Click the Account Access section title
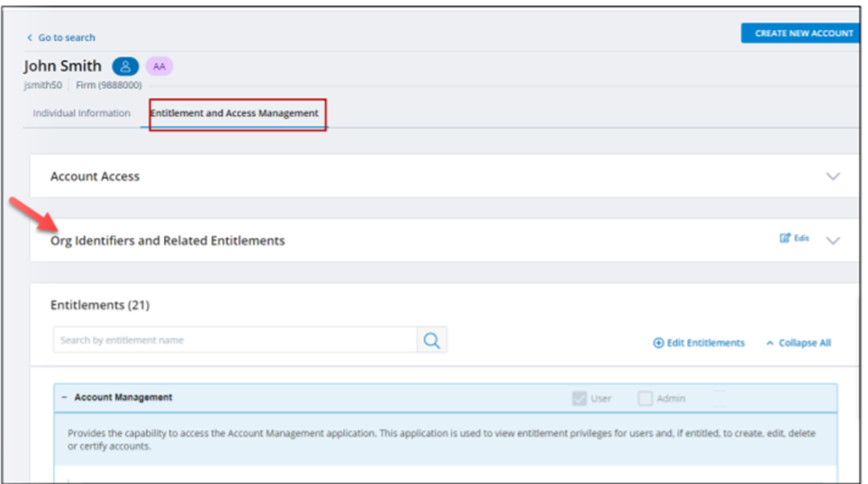868x484 pixels. [95, 176]
